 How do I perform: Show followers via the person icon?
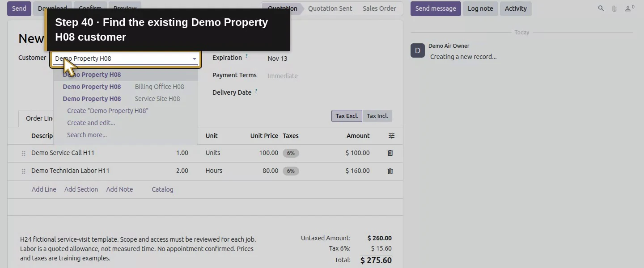pyautogui.click(x=629, y=8)
